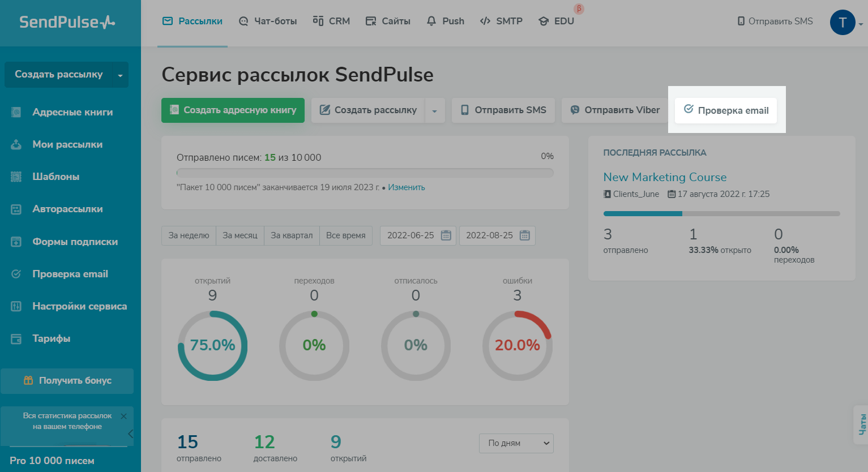Expand the main Создать рассылку dropdown arrow

[435, 110]
